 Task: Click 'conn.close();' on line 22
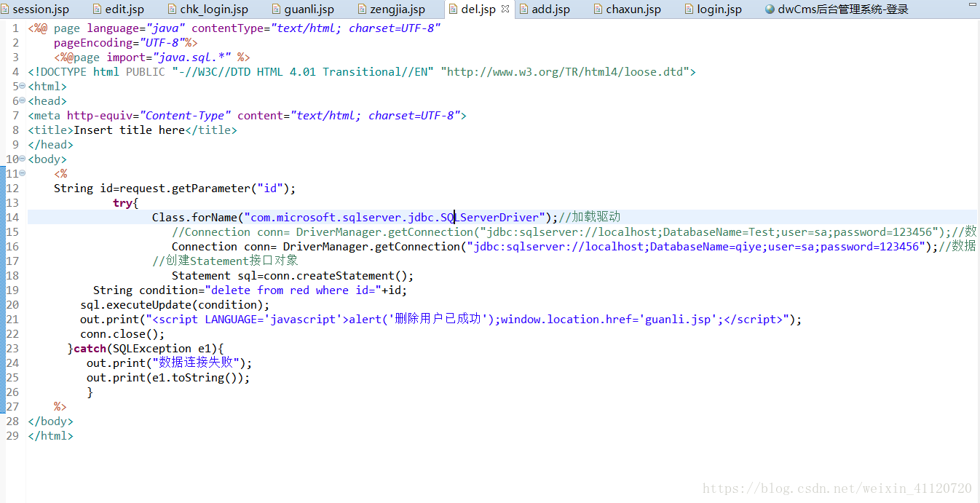coord(122,334)
